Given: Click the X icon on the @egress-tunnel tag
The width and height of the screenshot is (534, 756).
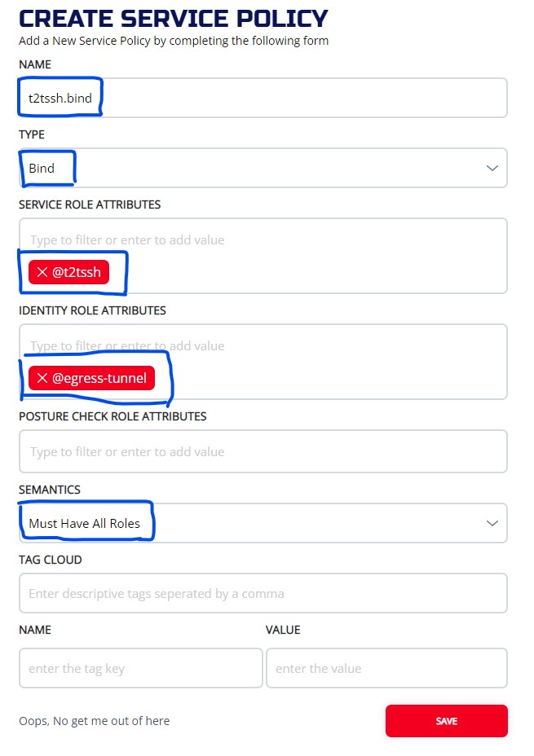Looking at the screenshot, I should pos(42,378).
